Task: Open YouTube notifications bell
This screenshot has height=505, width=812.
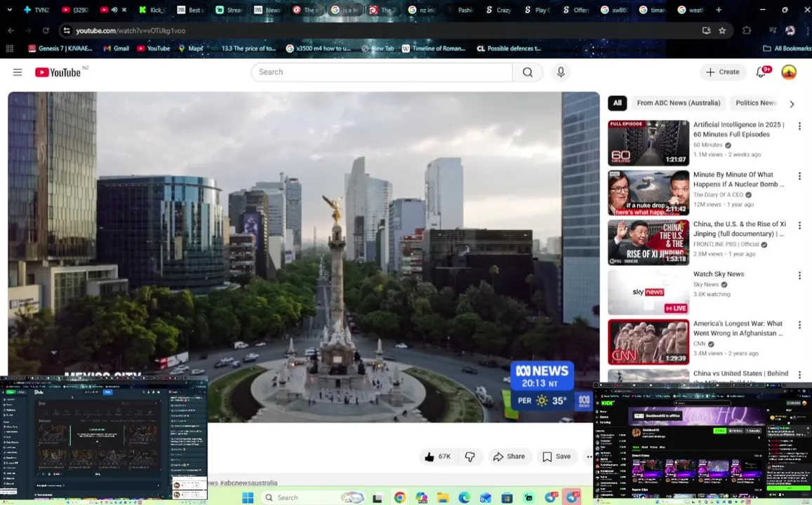Action: point(761,72)
